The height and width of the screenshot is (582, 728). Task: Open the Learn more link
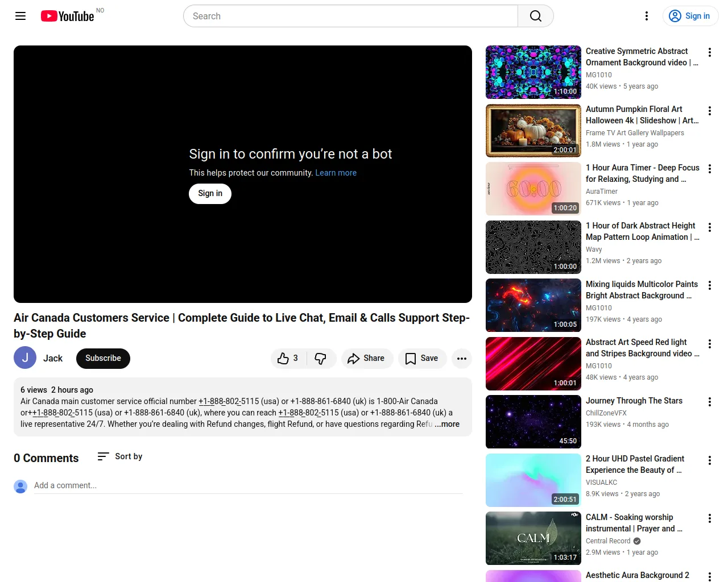pyautogui.click(x=336, y=173)
